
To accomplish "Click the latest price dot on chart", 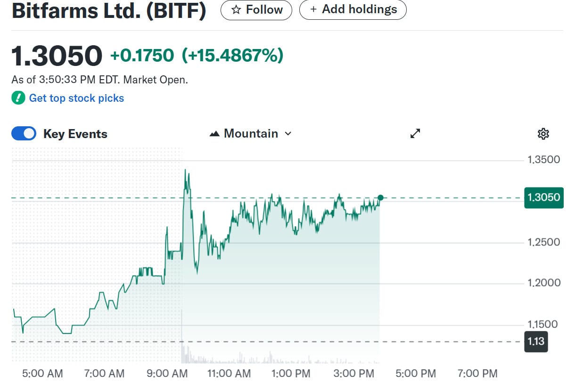I will tap(380, 198).
